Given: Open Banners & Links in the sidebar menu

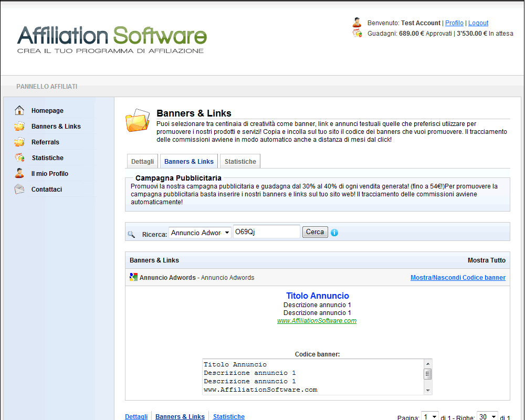Looking at the screenshot, I should [x=56, y=126].
